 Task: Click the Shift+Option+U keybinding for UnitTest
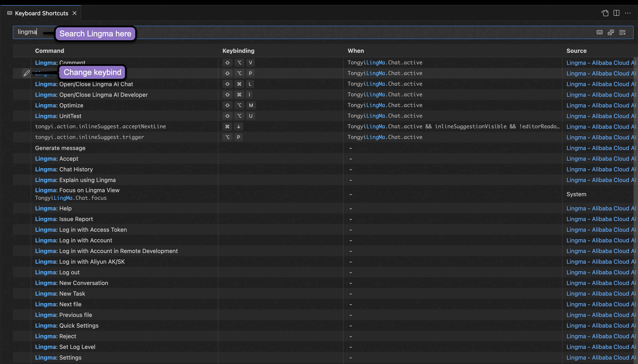click(239, 116)
